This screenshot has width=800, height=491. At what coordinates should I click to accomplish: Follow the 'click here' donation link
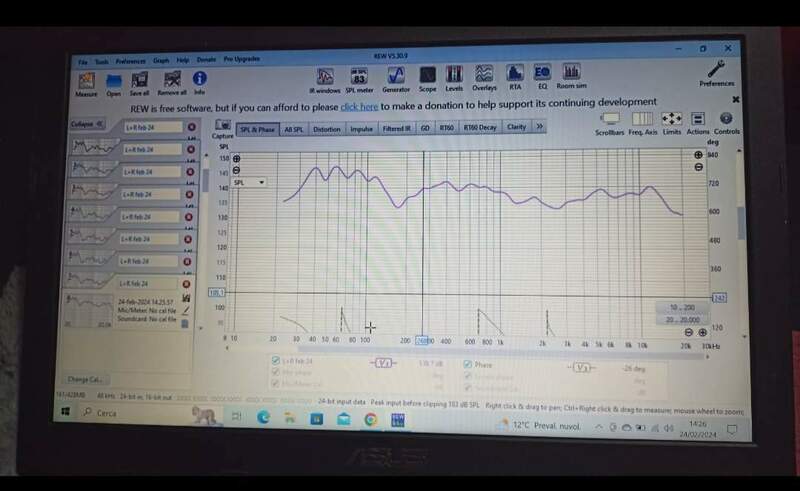coord(359,104)
